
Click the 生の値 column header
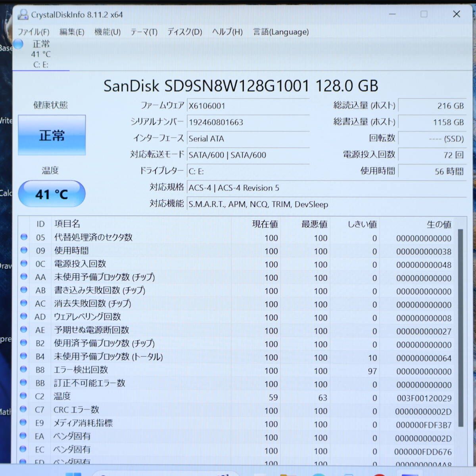click(439, 225)
